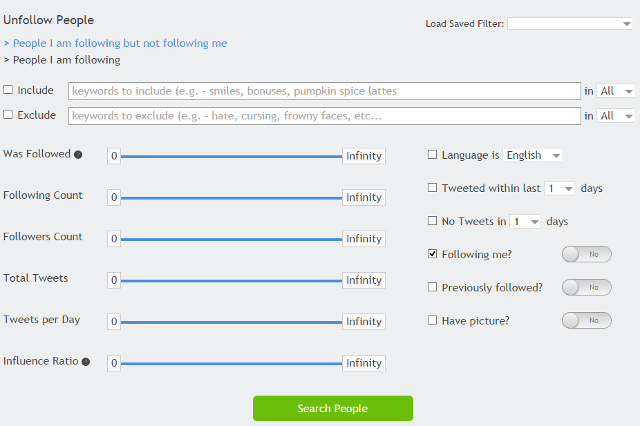Open the Tweeted within last days dropdown
The height and width of the screenshot is (426, 640).
(x=559, y=188)
